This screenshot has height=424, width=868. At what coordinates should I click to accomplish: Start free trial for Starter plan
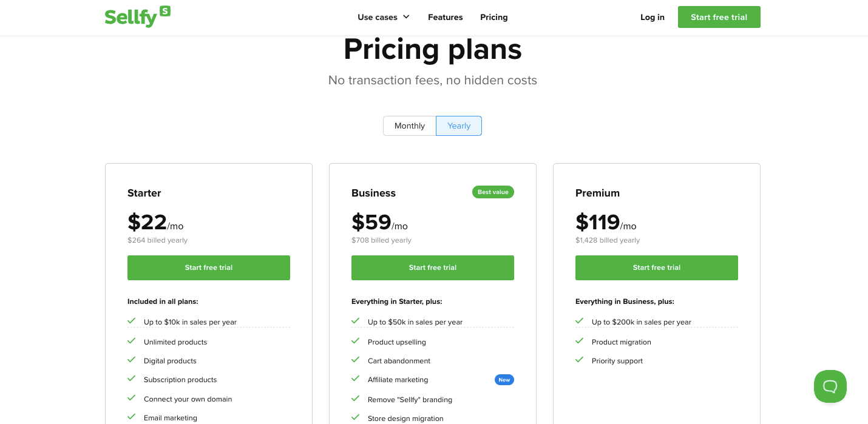tap(209, 268)
